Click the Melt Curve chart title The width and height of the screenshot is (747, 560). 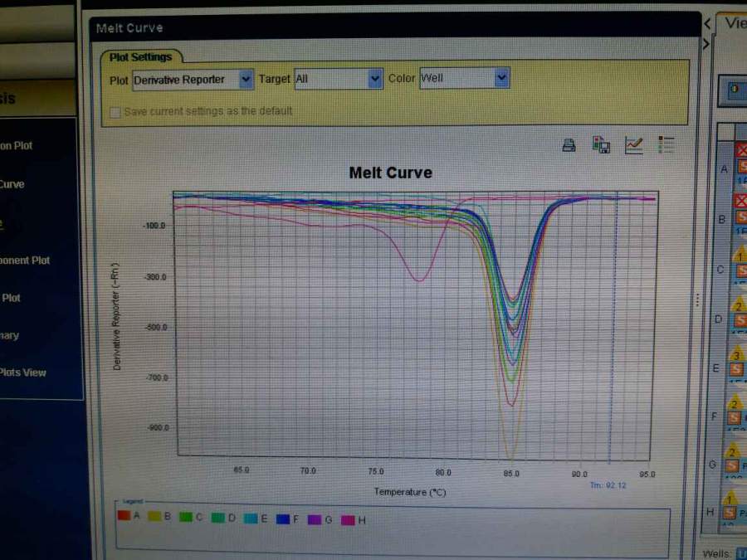tap(391, 173)
